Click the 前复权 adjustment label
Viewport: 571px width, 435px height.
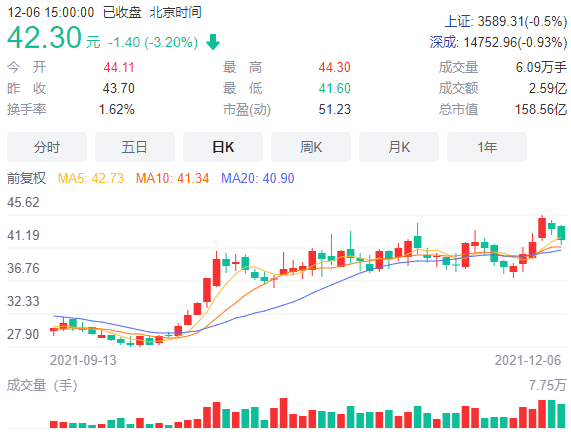click(27, 178)
